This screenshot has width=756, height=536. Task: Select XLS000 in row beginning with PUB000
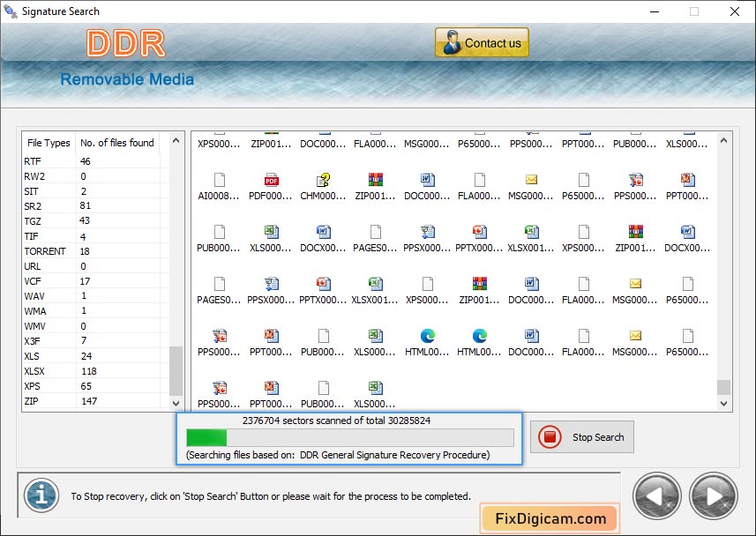click(271, 233)
